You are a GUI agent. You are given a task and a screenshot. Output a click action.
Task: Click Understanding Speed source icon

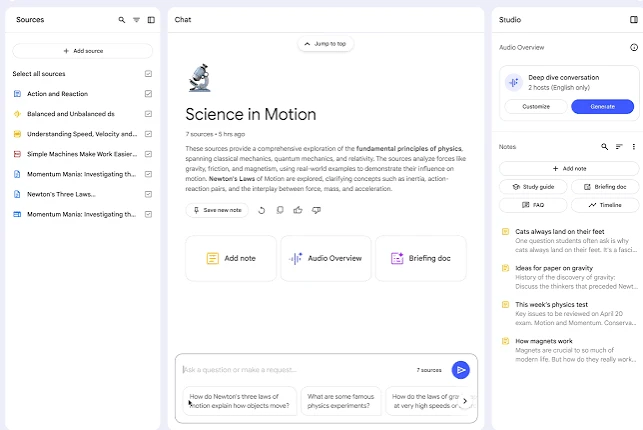(x=17, y=134)
